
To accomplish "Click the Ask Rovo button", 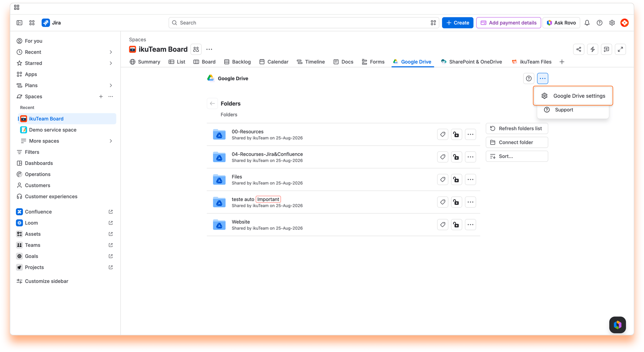I will point(561,23).
